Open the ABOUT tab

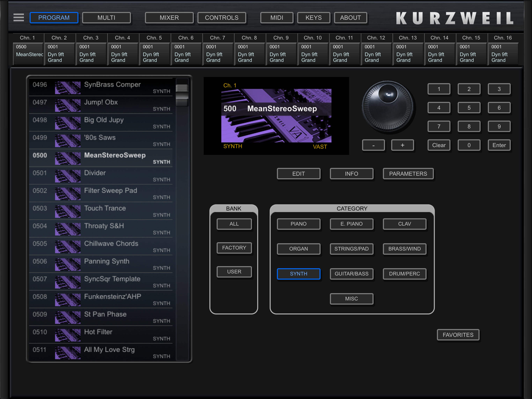point(351,18)
